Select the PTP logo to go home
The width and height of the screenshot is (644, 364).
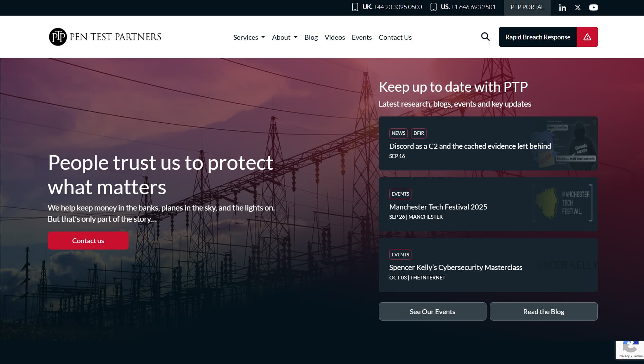point(105,36)
